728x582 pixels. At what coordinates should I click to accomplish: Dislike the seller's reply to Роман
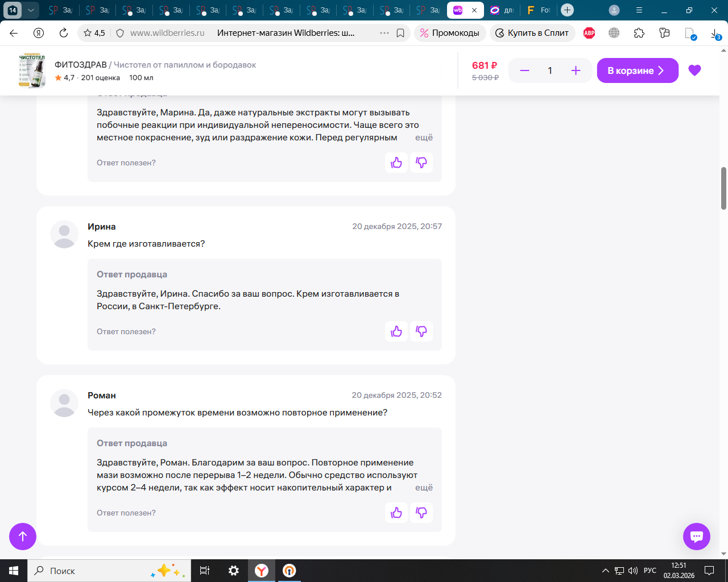point(421,513)
